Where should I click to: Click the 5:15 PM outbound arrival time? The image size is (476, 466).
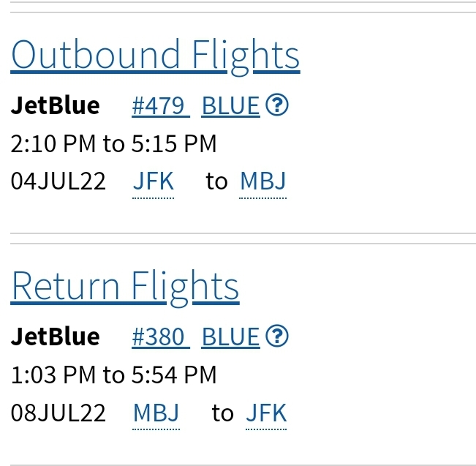click(174, 144)
